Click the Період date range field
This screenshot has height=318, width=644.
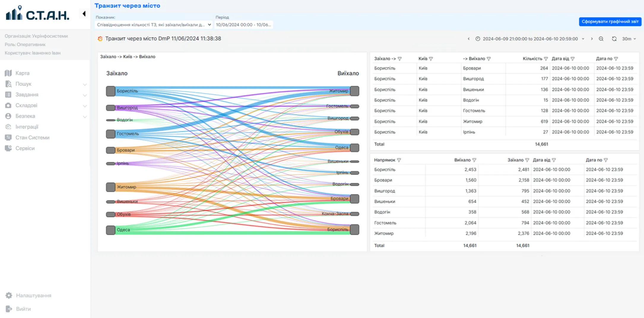(x=243, y=25)
